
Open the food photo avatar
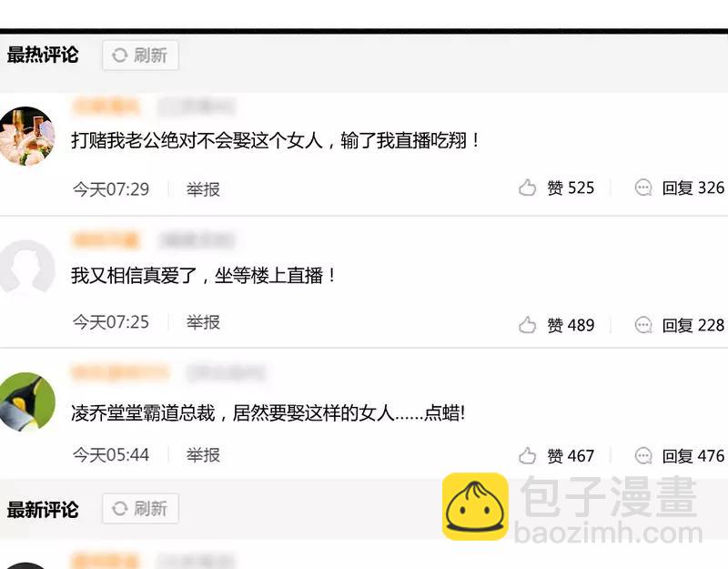click(26, 136)
